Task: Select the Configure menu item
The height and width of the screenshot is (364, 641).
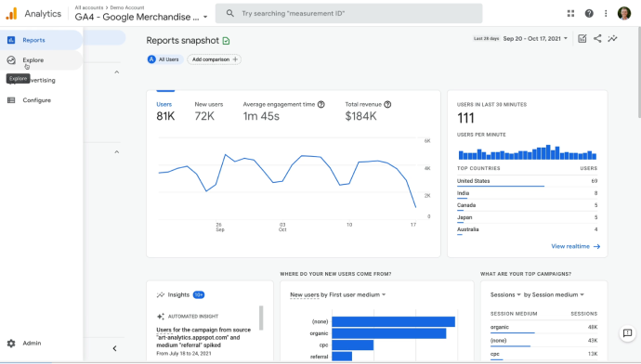Action: click(x=41, y=100)
